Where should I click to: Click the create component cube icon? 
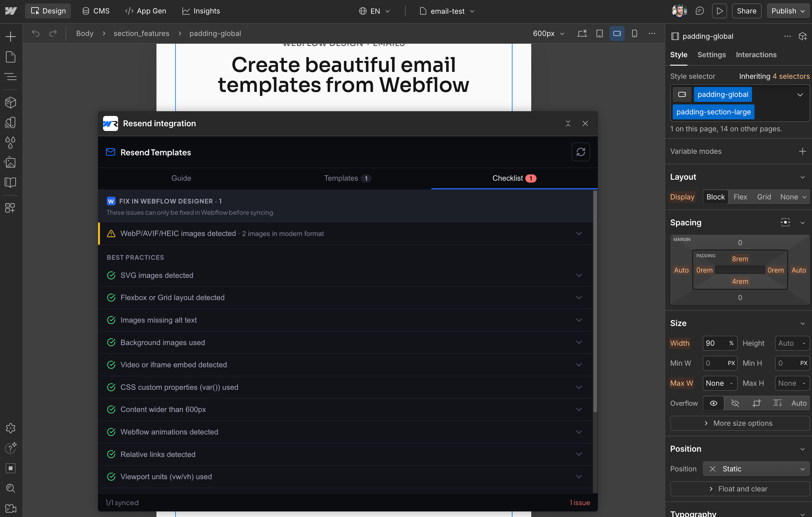803,36
